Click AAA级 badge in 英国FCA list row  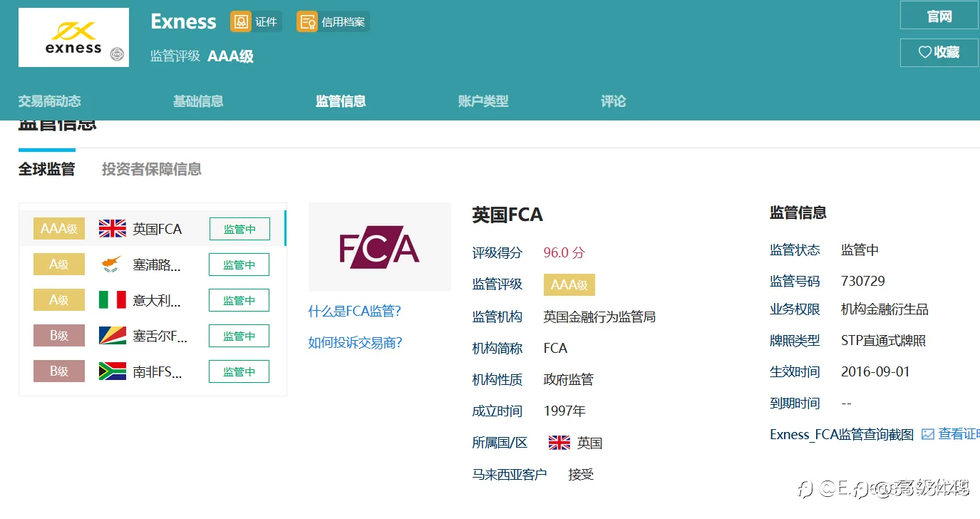59,229
